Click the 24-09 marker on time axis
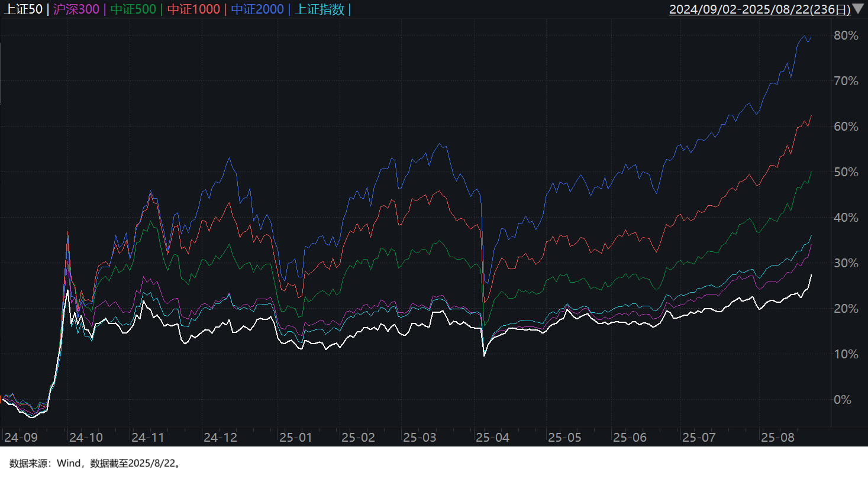The height and width of the screenshot is (479, 868). tap(21, 438)
